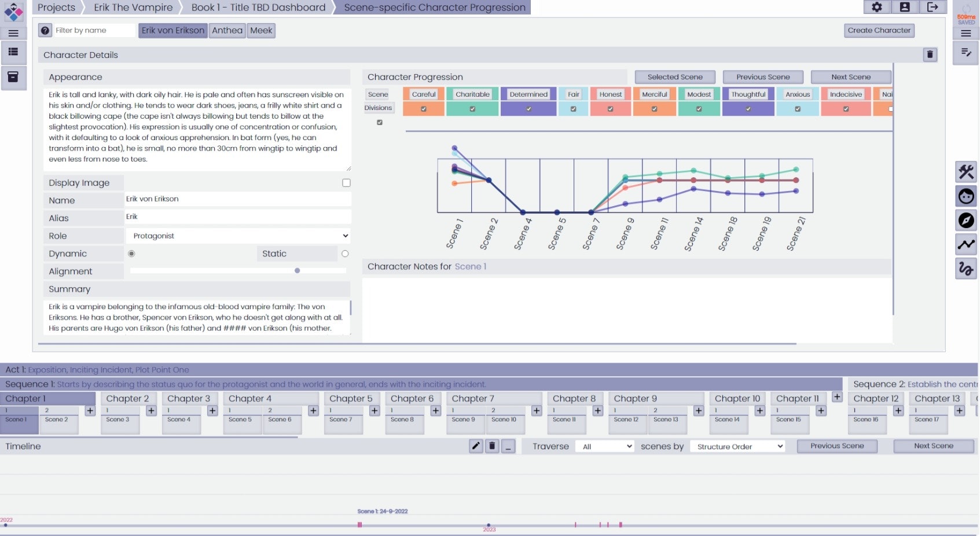This screenshot has width=980, height=536.
Task: Uncheck the Determined trait checkbox
Action: click(x=528, y=109)
